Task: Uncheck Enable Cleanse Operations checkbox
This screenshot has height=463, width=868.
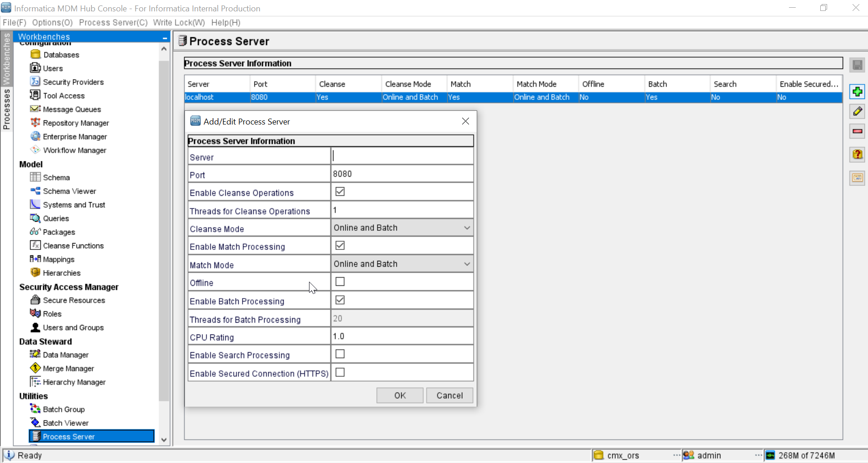Action: click(340, 192)
